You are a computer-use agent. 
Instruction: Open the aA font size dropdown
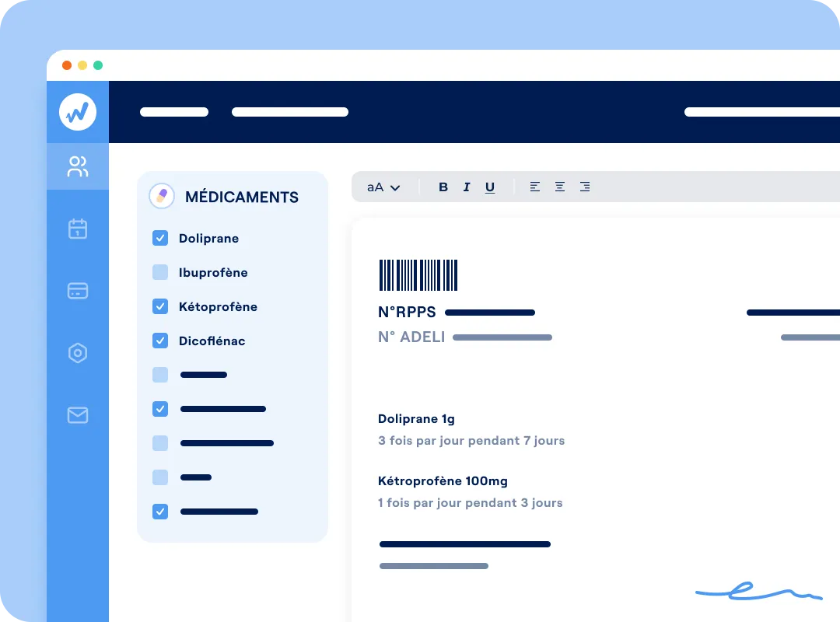click(383, 187)
